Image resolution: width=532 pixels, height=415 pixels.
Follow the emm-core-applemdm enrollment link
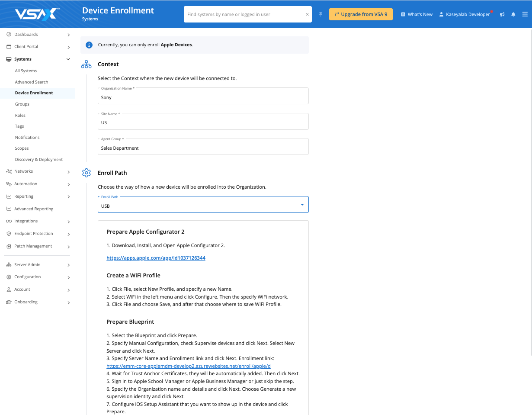tap(189, 366)
